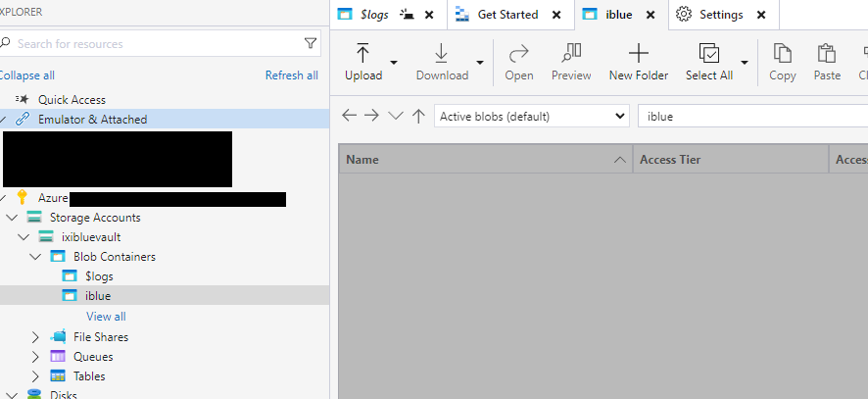Expand the File Shares tree node
The width and height of the screenshot is (868, 399).
(x=36, y=337)
